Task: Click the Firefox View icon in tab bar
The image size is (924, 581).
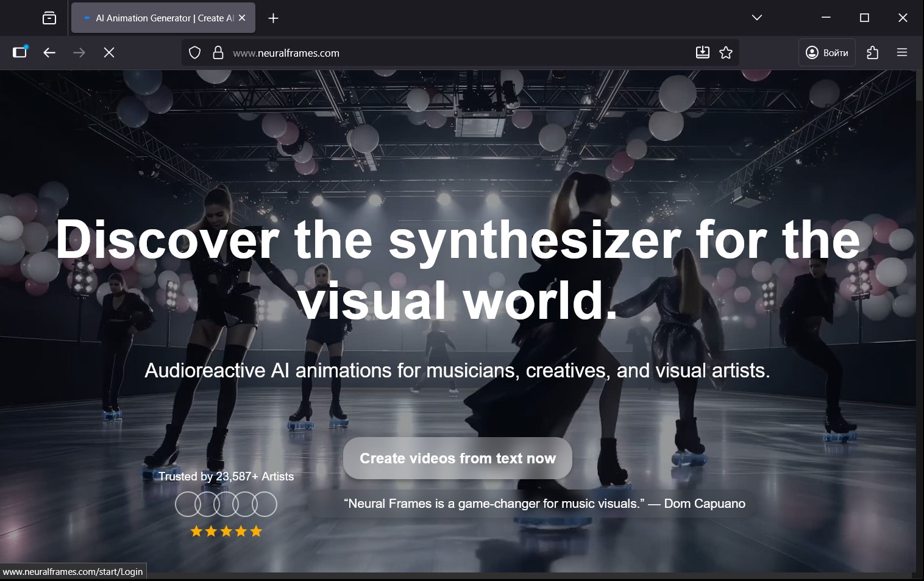Action: tap(49, 18)
